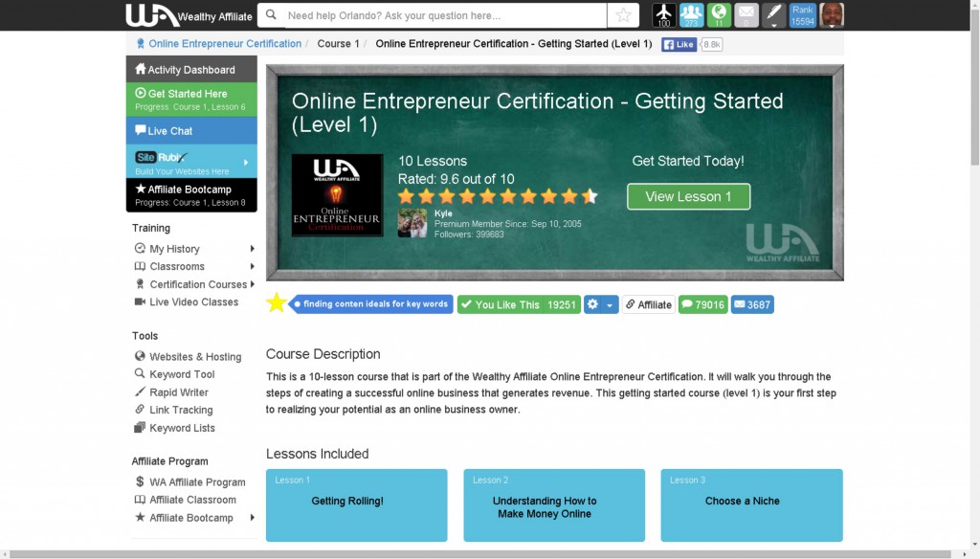The width and height of the screenshot is (980, 559).
Task: Click the Wealthy Affiliate logo
Action: point(189,15)
